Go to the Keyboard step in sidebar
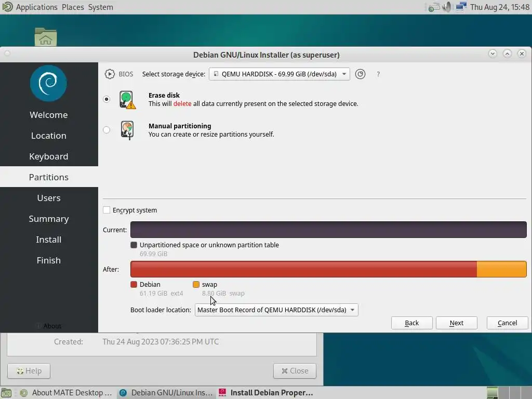 pos(48,156)
